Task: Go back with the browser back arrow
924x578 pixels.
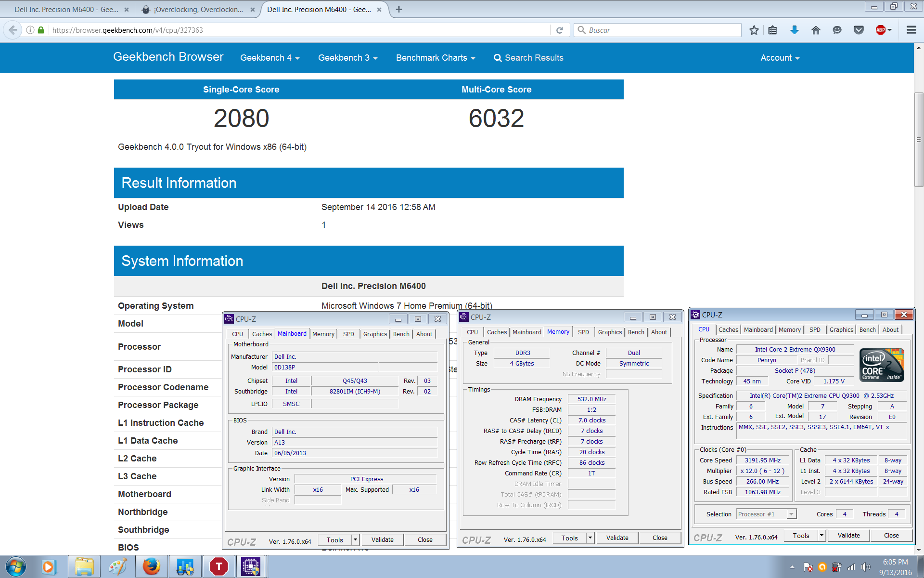Action: tap(13, 30)
